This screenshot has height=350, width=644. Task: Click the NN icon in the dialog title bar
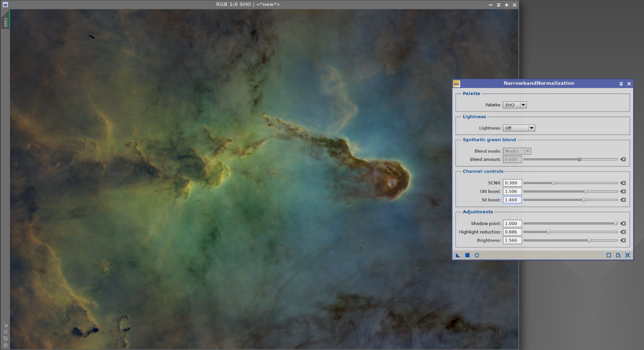(457, 84)
